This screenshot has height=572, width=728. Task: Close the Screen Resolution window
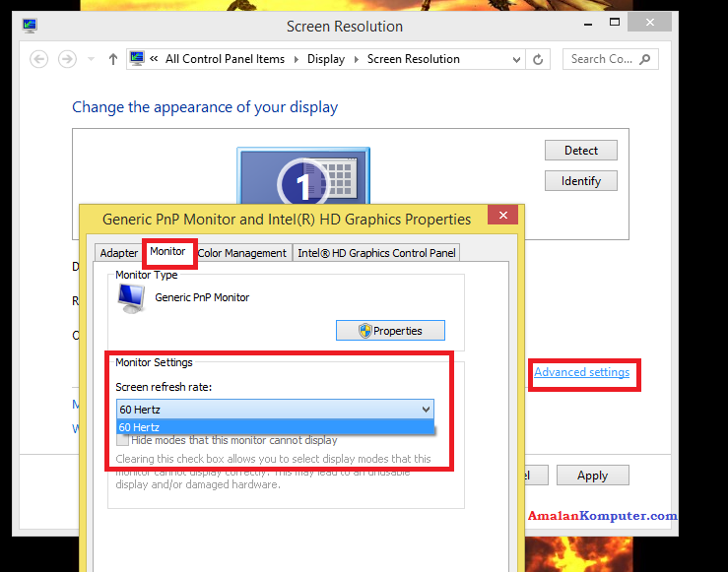pyautogui.click(x=649, y=23)
